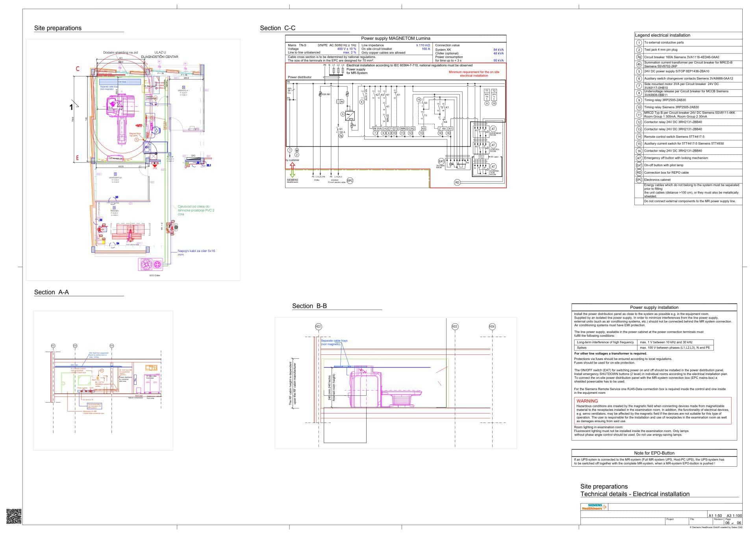The width and height of the screenshot is (756, 534).
Task: Click the 'Test jack 4 mm pin plug' legend row
Action: (688, 50)
